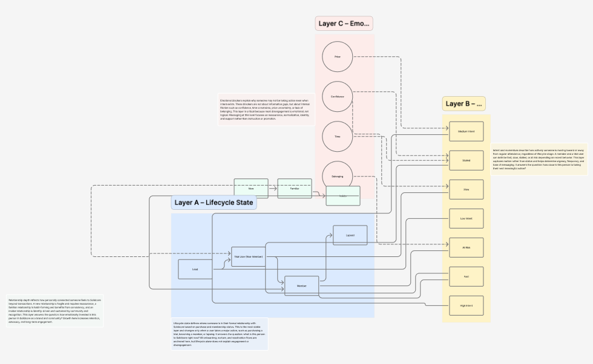Select the Lifecycle state description note
Screen dimensions: 593x364
pyautogui.click(x=220, y=334)
